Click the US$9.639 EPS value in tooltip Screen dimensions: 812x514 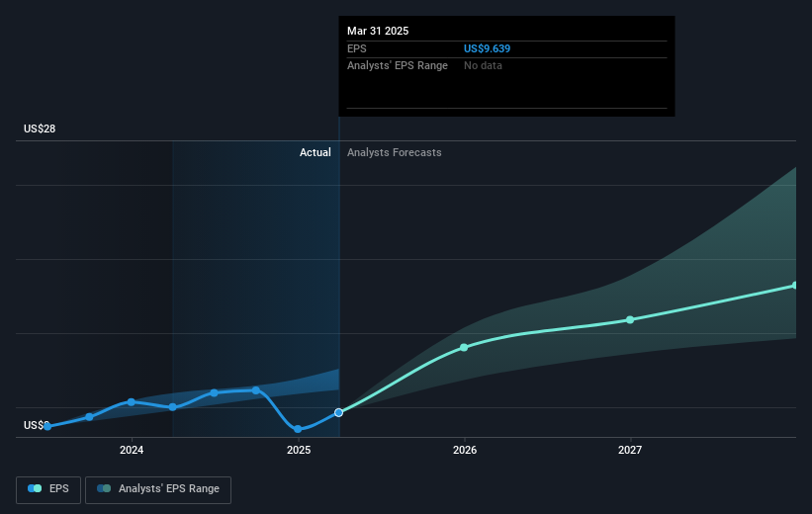(487, 48)
